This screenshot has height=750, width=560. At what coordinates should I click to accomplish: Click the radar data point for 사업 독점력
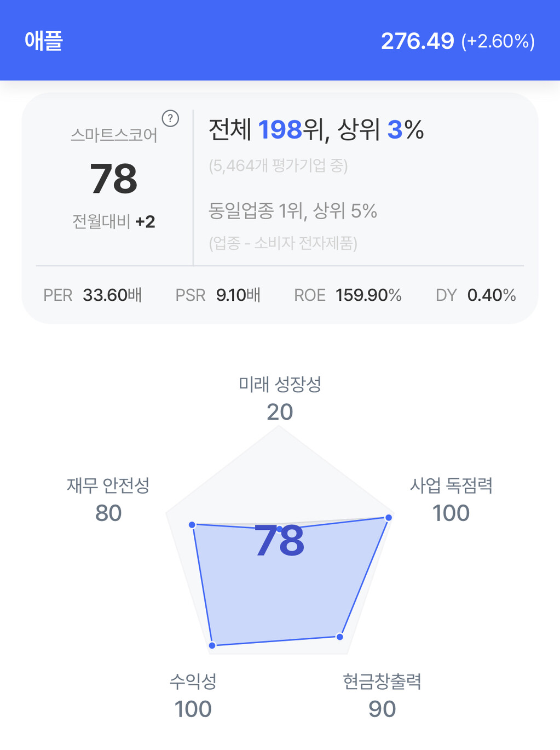pyautogui.click(x=389, y=518)
